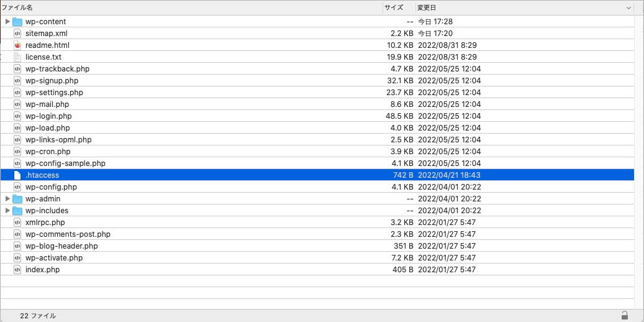The image size is (644, 322).
Task: Click the wp-login.php file icon
Action: point(17,116)
